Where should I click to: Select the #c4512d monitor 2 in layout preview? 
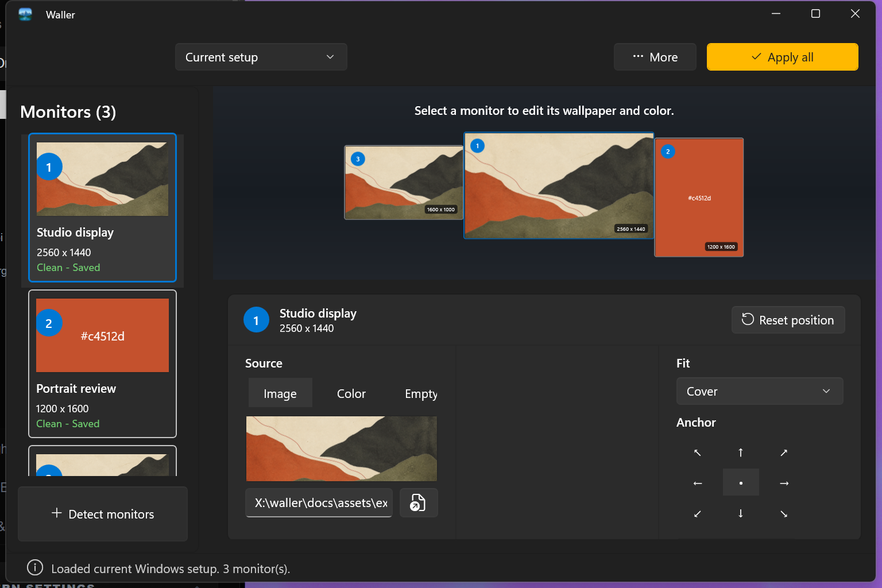pyautogui.click(x=699, y=198)
